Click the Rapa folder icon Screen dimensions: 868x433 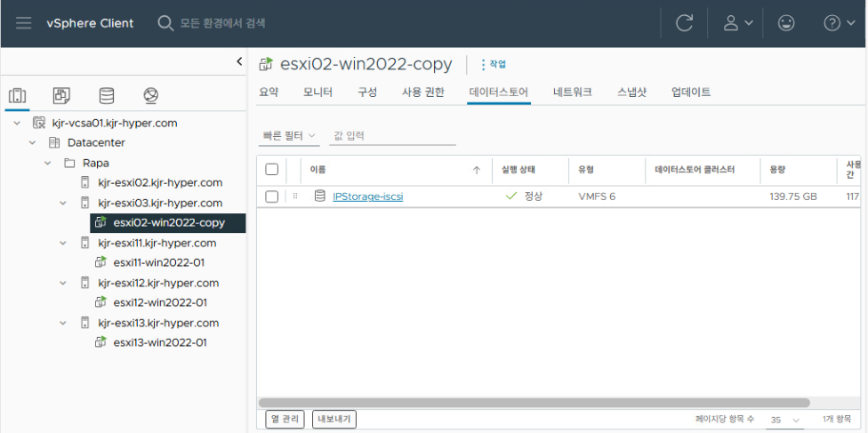point(69,164)
